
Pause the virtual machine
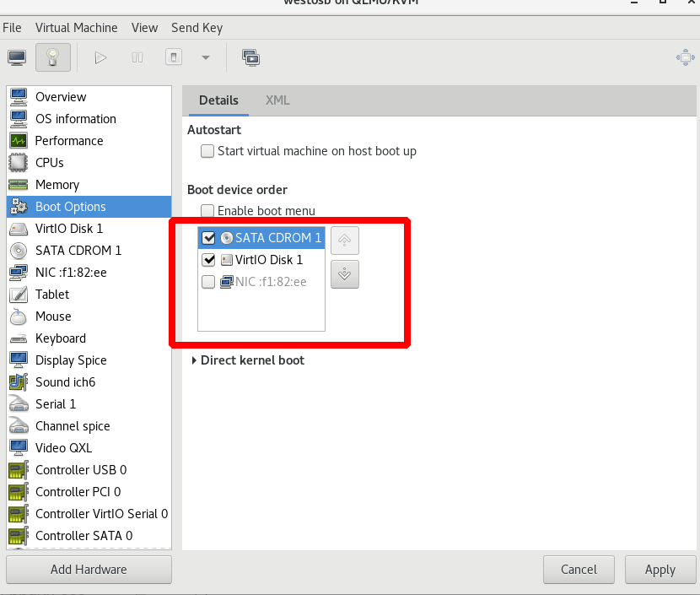coord(137,57)
